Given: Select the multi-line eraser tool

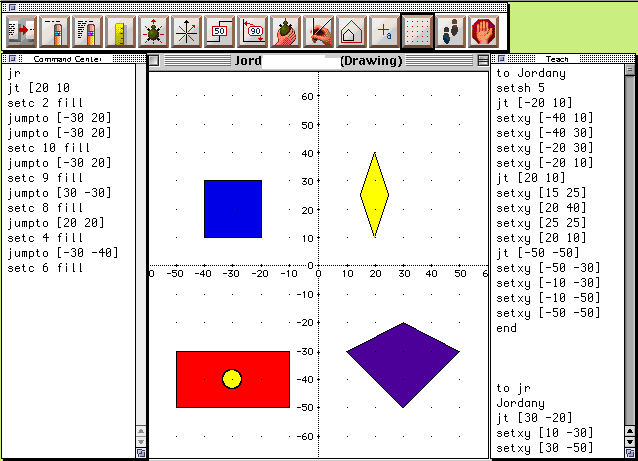Looking at the screenshot, I should point(87,31).
